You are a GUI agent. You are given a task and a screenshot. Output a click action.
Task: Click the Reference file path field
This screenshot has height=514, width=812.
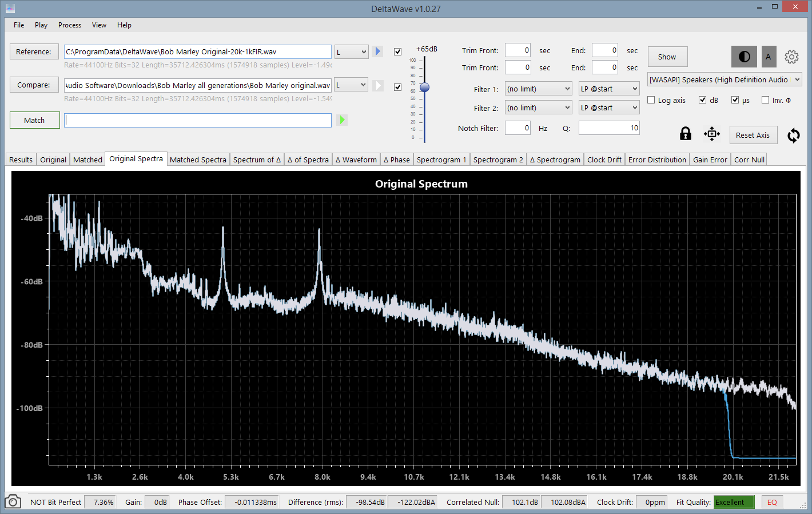click(198, 51)
